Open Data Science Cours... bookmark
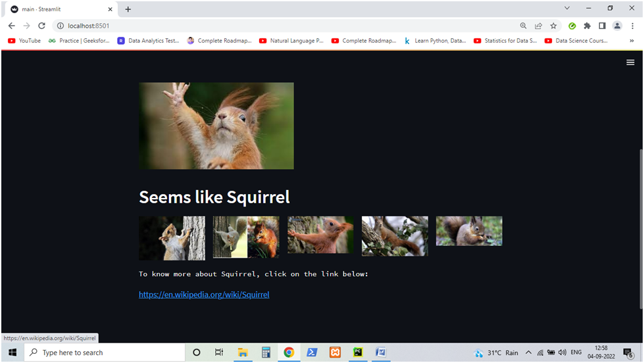This screenshot has width=644, height=363. coord(576,41)
